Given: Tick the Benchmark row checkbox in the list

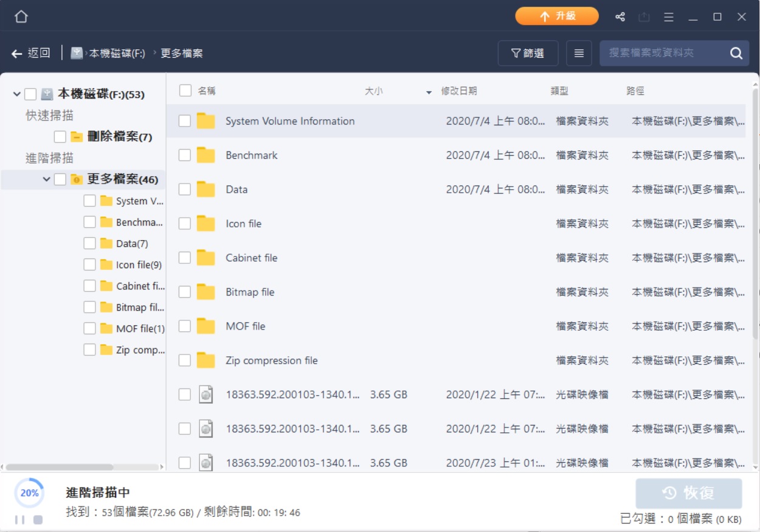Looking at the screenshot, I should pyautogui.click(x=184, y=155).
